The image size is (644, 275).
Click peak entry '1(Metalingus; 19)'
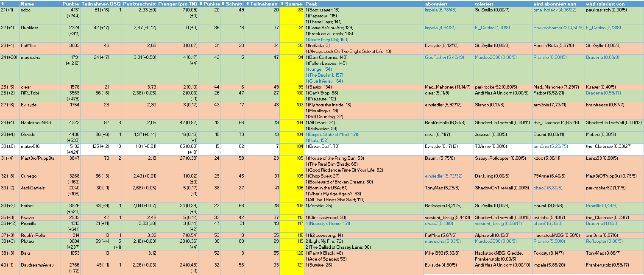point(321,111)
